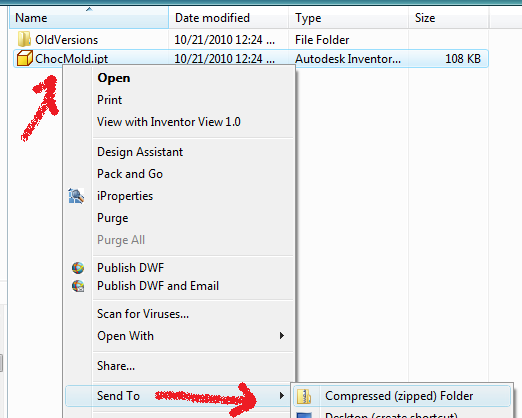
Task: Click the Publish DWF globe icon
Action: click(78, 268)
